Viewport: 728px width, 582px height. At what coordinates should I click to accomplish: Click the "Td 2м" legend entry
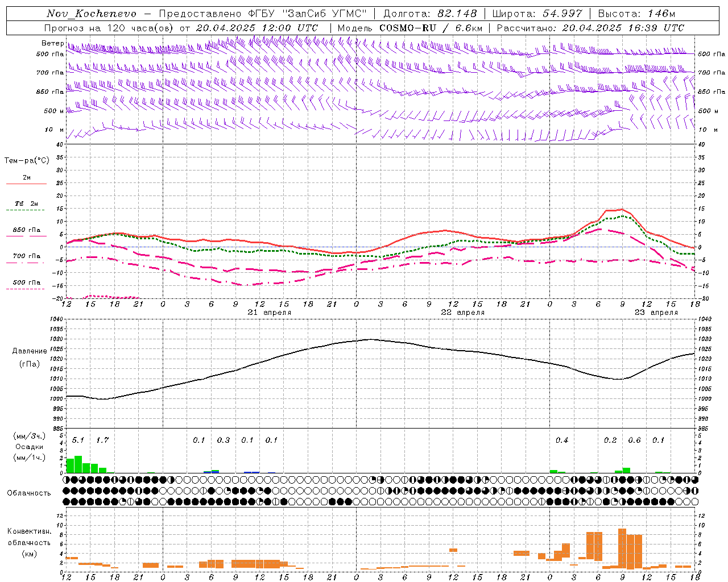pyautogui.click(x=27, y=203)
